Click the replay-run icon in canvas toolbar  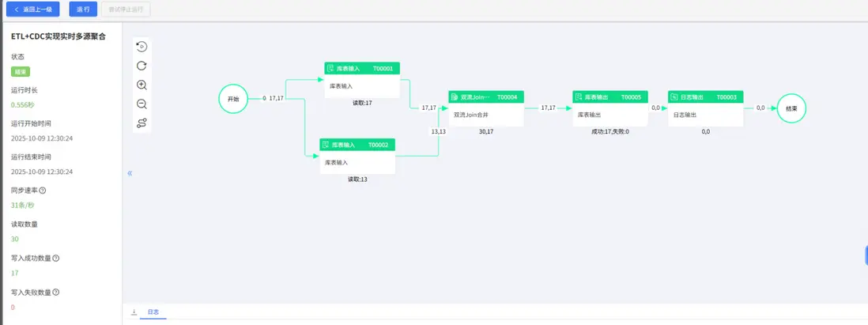(x=142, y=47)
